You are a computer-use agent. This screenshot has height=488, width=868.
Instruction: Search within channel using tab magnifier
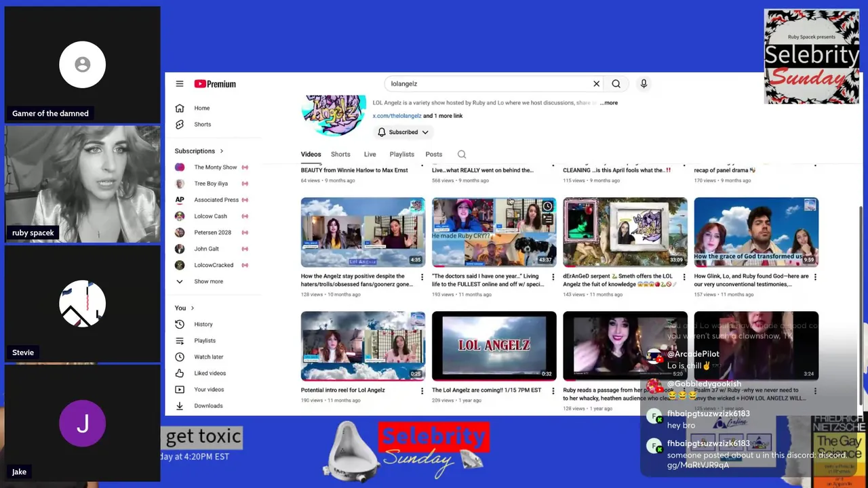point(462,155)
